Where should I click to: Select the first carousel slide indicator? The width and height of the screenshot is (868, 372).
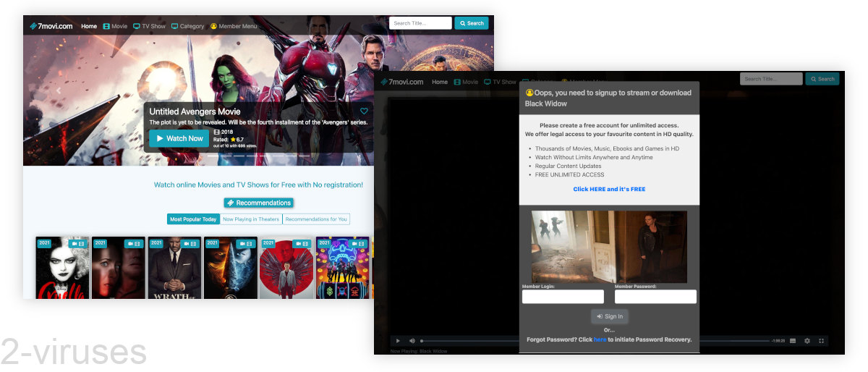pos(213,156)
